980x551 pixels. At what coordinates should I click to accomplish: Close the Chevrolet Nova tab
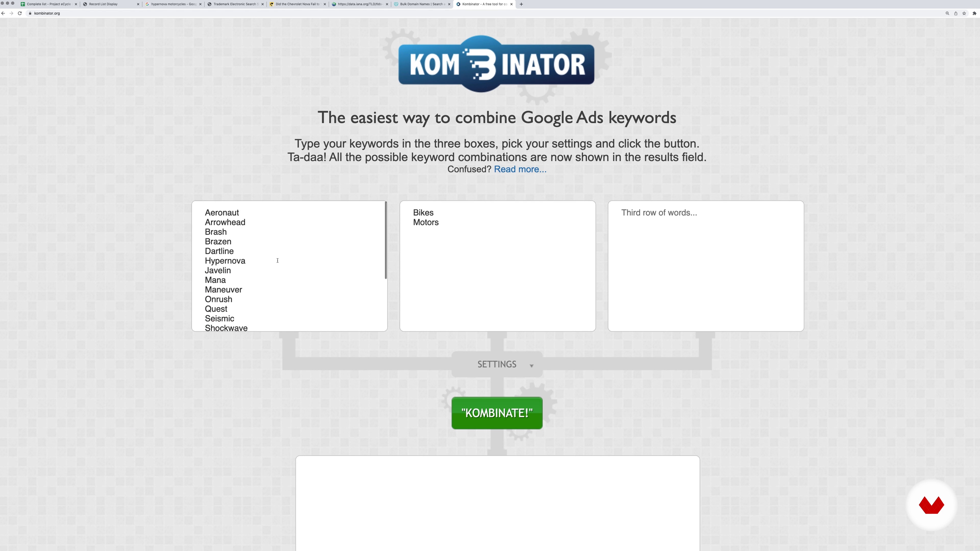(x=325, y=4)
